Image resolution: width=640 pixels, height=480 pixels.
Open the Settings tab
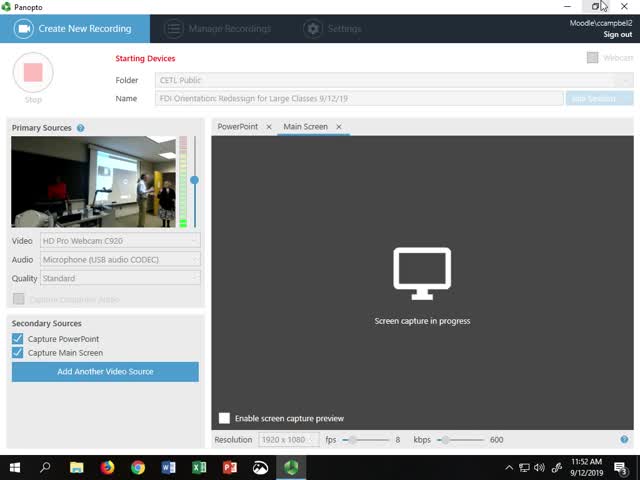coord(333,29)
